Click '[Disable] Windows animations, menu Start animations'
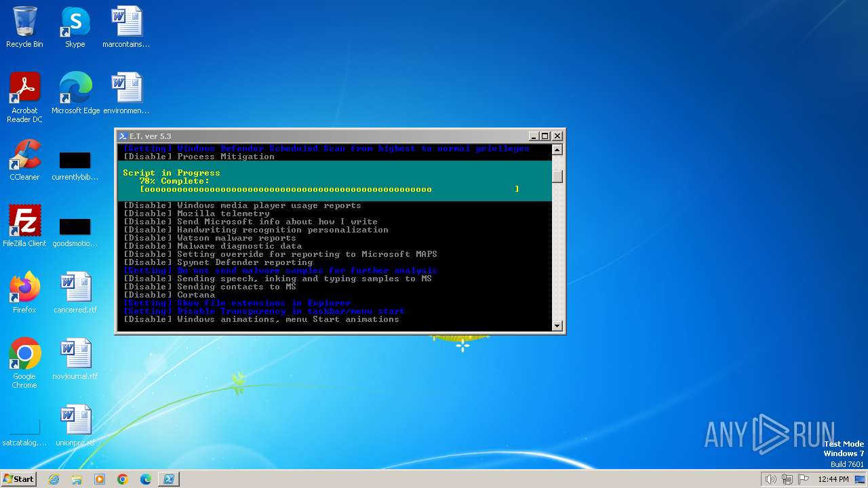 tap(262, 319)
